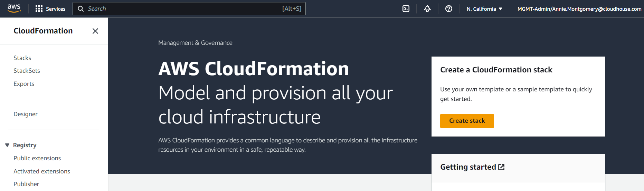
Task: Launch CloudShell terminal icon
Action: (x=406, y=9)
